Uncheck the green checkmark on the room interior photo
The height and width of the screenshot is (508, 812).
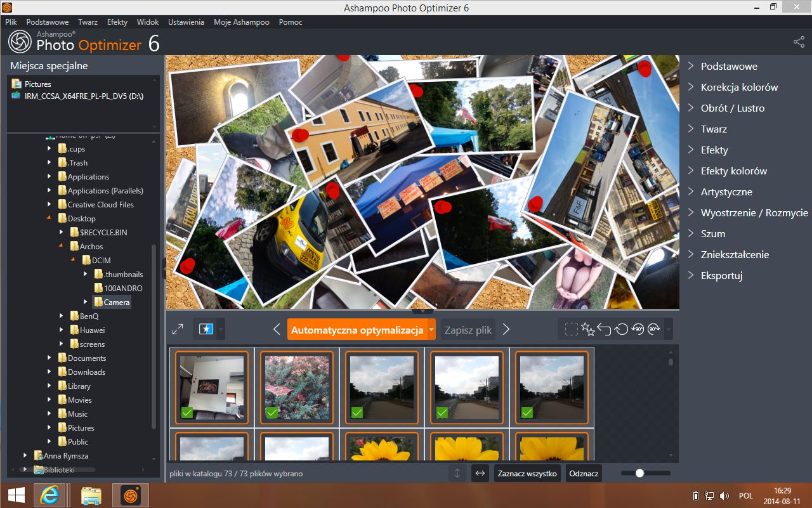click(x=187, y=413)
